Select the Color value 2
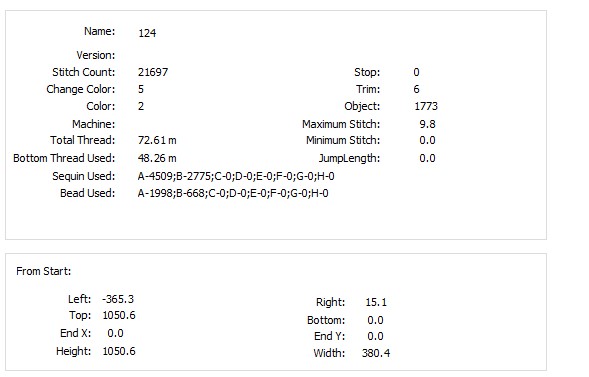The height and width of the screenshot is (377, 589). click(x=141, y=106)
